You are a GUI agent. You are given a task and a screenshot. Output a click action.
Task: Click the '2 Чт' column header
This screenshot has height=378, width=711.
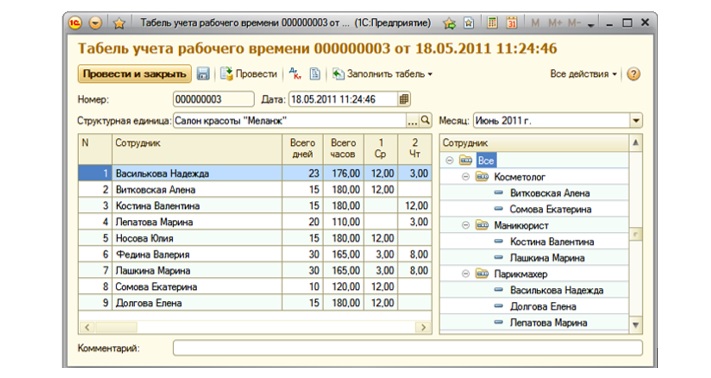pyautogui.click(x=415, y=149)
